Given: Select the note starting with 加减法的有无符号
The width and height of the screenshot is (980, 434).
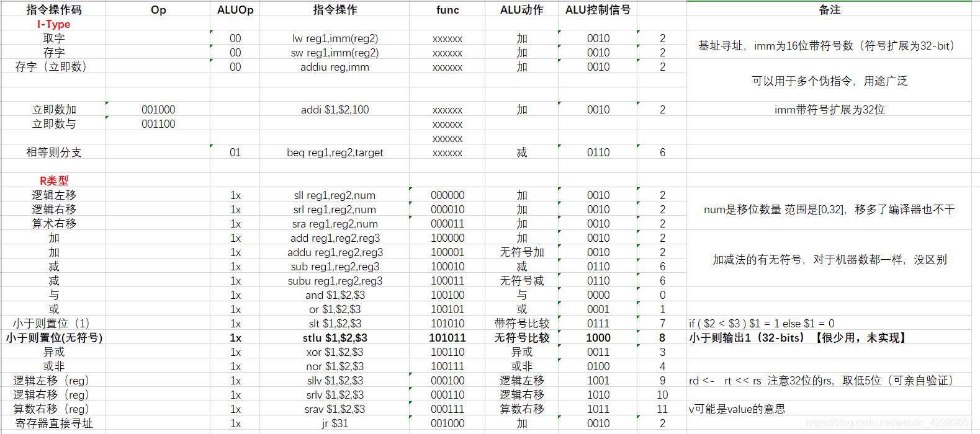Looking at the screenshot, I should point(829,259).
